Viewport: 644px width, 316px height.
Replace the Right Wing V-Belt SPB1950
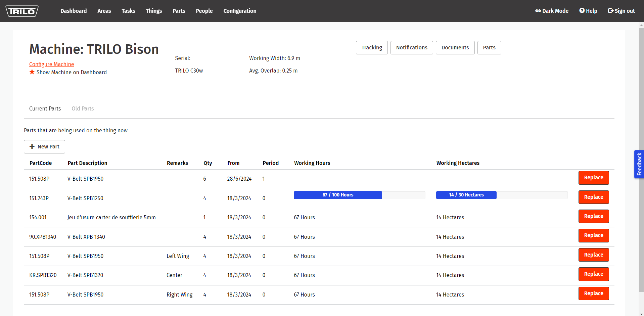click(x=593, y=294)
